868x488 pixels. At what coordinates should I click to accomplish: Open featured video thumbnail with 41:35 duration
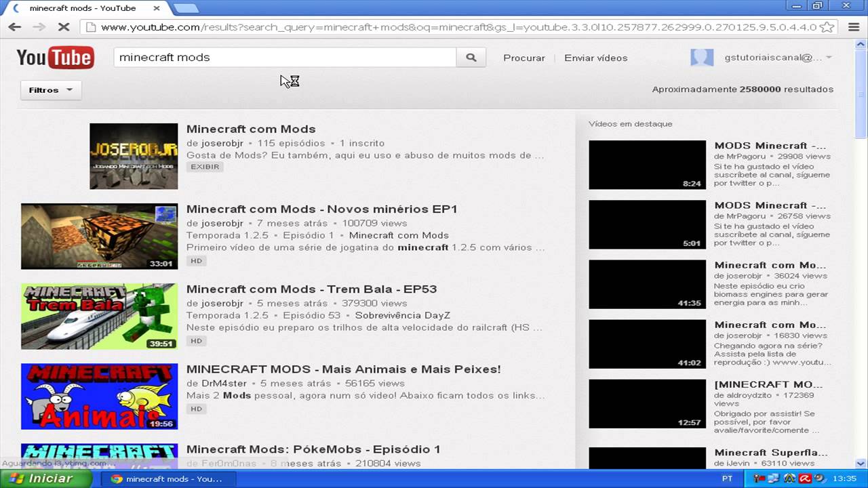pos(647,284)
